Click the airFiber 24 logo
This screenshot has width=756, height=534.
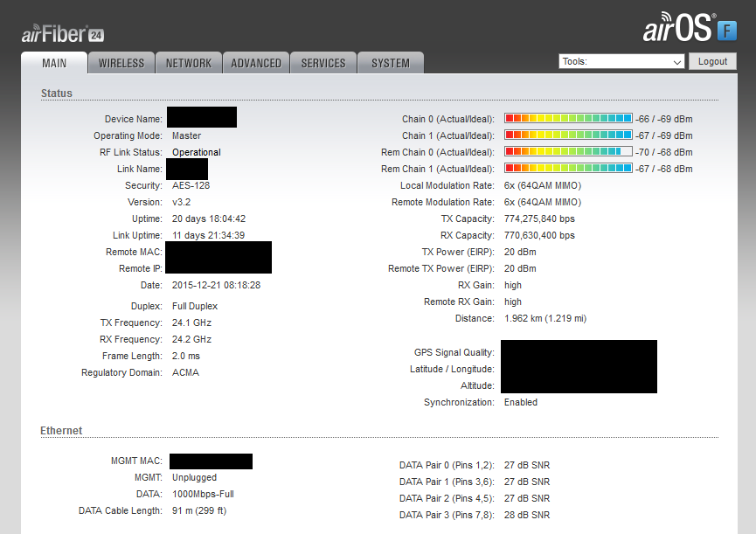point(63,34)
